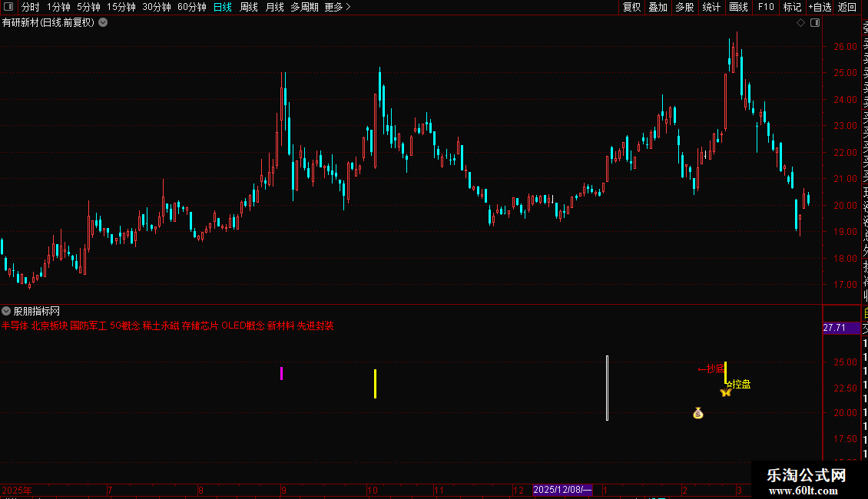Select the 5分钟 period tab
The width and height of the screenshot is (868, 499).
click(x=88, y=7)
